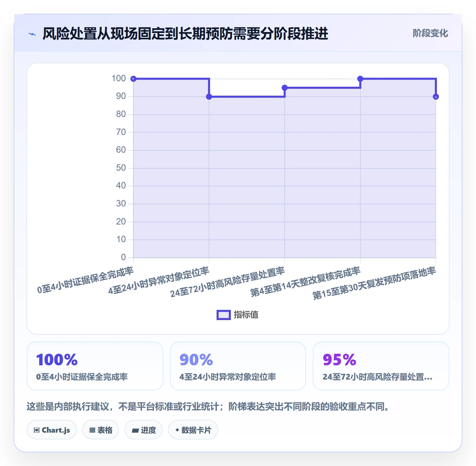Click the last data point at 90

[x=436, y=97]
